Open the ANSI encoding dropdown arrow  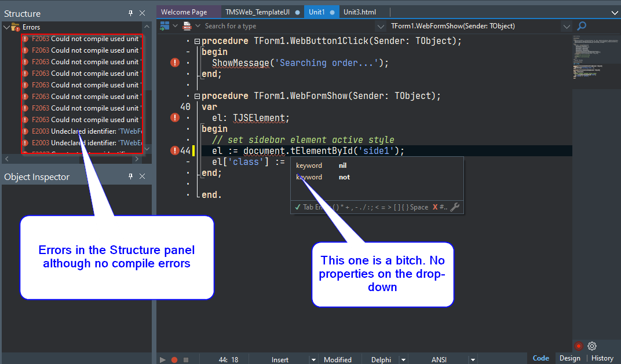click(473, 359)
